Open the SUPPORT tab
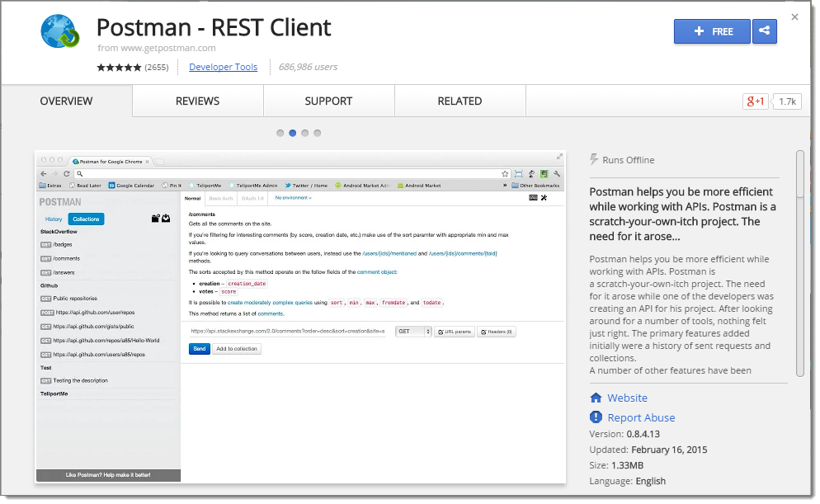Screen dimensions: 820x504 coord(329,101)
